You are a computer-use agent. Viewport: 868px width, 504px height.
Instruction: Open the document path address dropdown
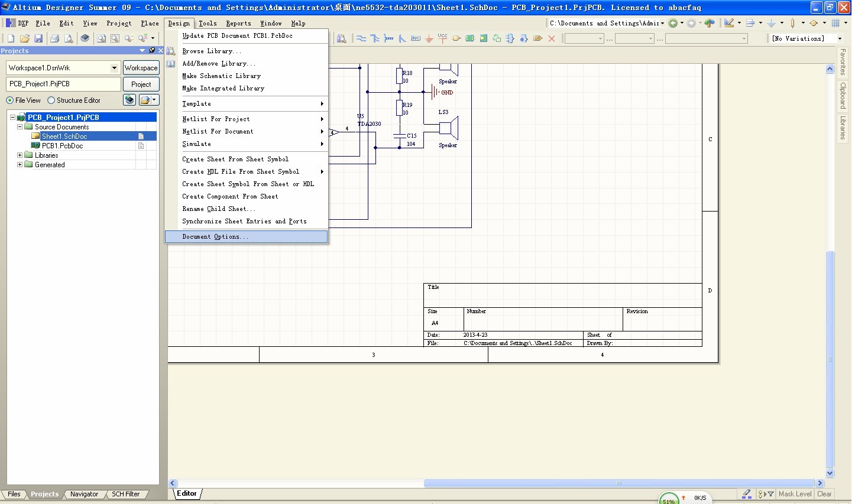click(x=662, y=23)
